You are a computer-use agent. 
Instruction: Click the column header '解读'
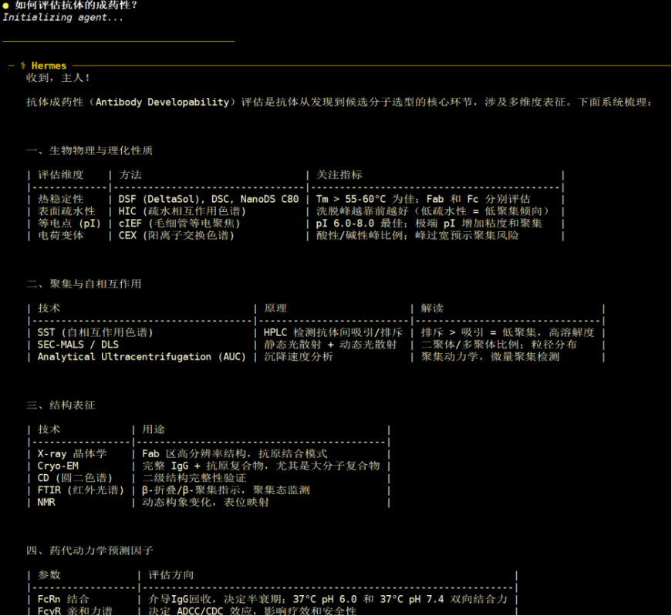[x=432, y=308]
